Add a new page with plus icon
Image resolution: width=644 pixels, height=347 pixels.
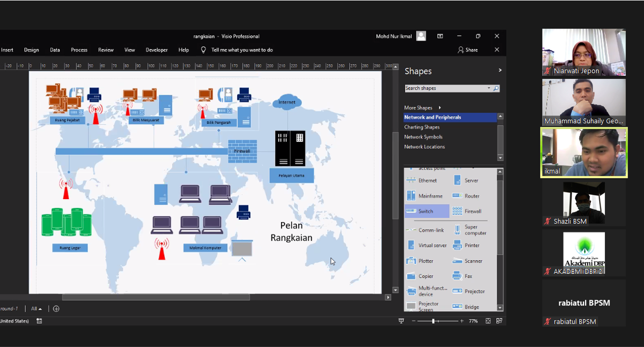[56, 309]
